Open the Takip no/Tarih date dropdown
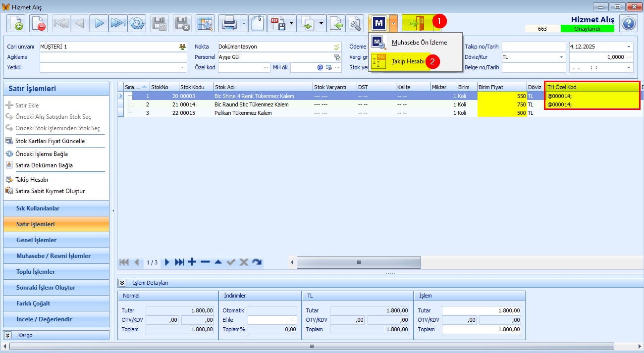 click(x=629, y=47)
